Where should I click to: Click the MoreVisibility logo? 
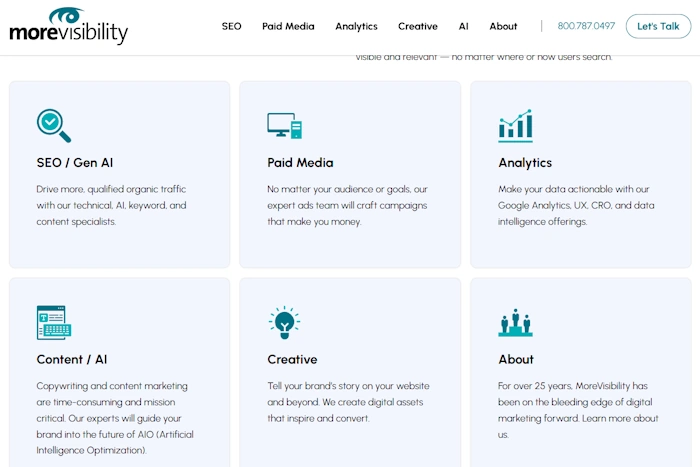click(68, 25)
